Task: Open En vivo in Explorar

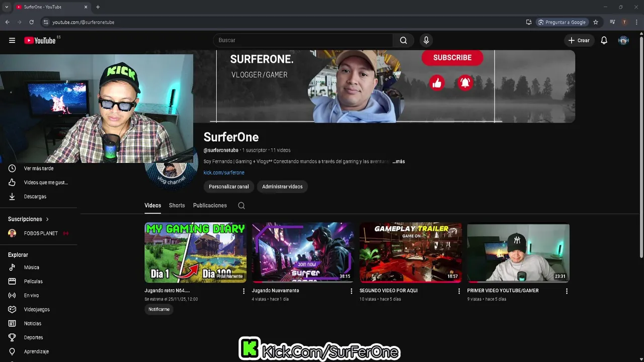Action: click(x=39, y=296)
